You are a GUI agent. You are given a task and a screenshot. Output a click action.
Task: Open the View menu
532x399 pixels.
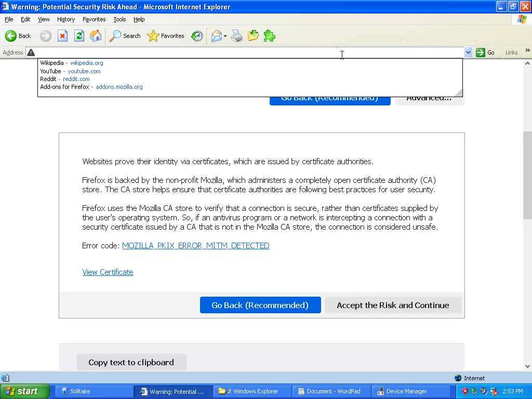pyautogui.click(x=44, y=19)
